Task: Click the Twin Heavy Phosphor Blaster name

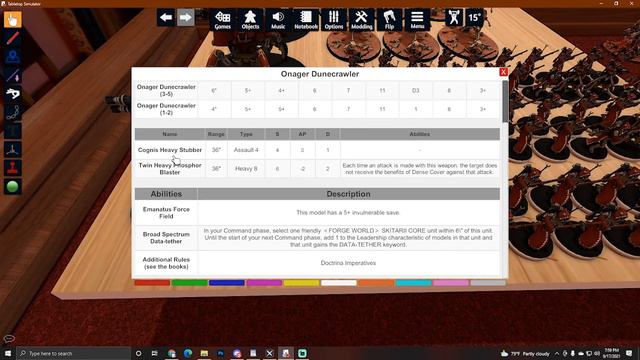Action: pos(170,169)
